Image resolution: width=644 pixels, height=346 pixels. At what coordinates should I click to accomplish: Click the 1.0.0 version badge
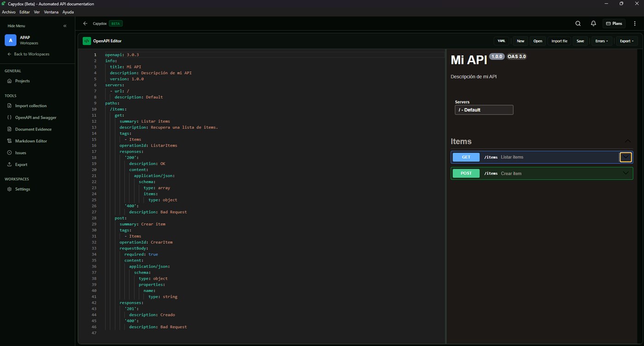pyautogui.click(x=497, y=57)
